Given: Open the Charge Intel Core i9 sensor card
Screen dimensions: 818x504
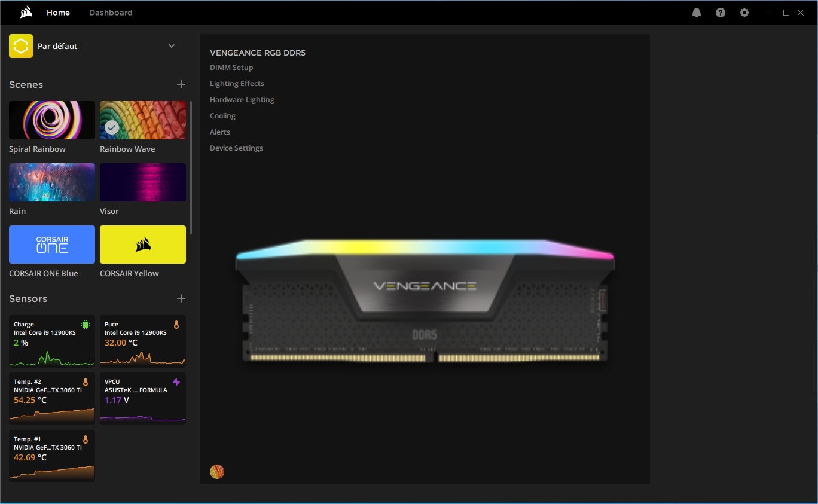Looking at the screenshot, I should 52,341.
